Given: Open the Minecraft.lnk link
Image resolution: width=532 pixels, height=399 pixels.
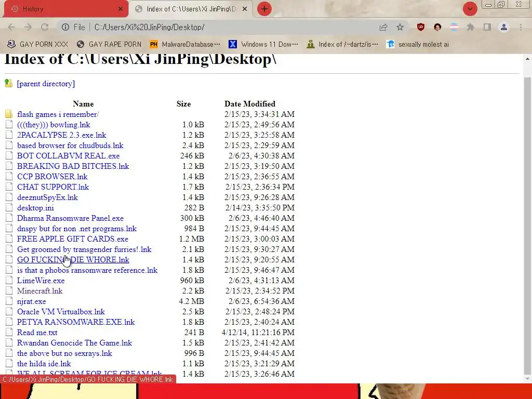Looking at the screenshot, I should click(x=39, y=291).
